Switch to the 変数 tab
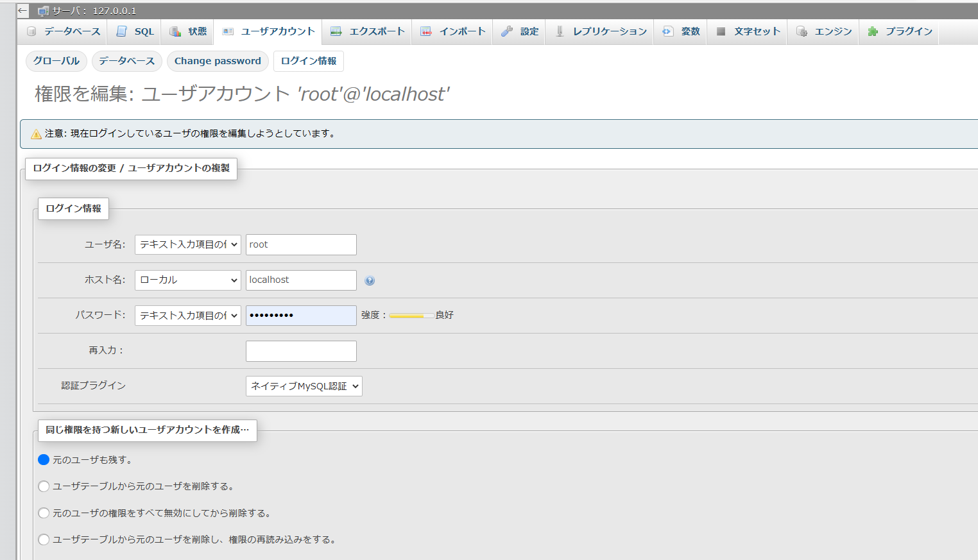Viewport: 978px width, 560px height. pos(681,31)
